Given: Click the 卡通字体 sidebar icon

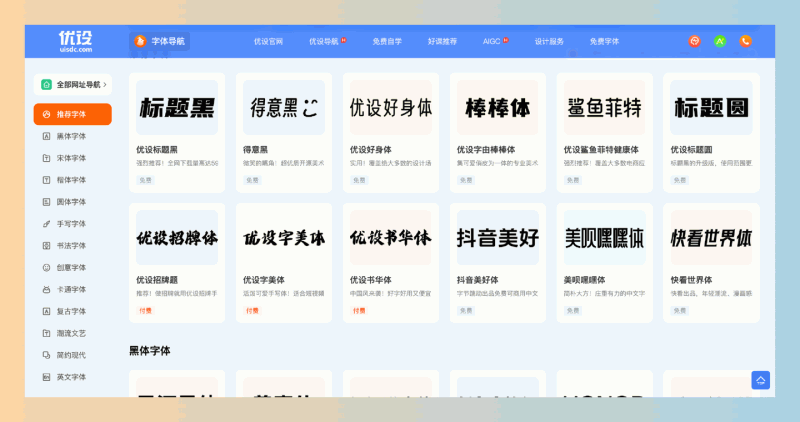Looking at the screenshot, I should (x=46, y=290).
